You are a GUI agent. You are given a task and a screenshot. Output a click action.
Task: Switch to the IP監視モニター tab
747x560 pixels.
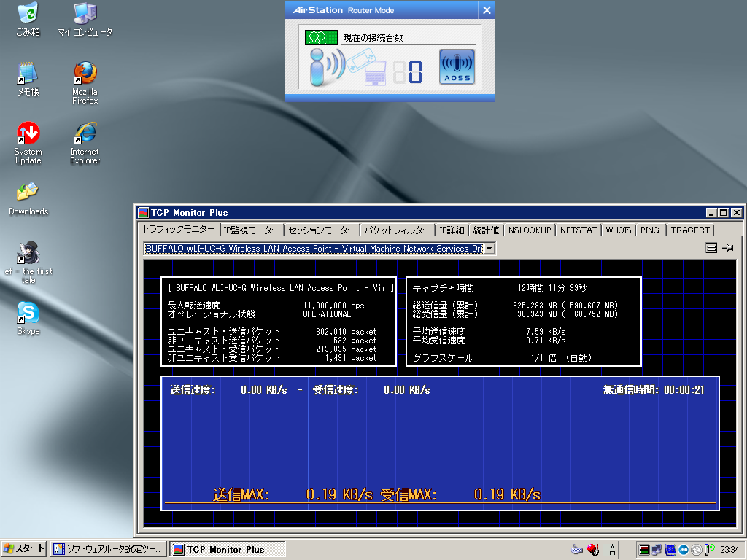pyautogui.click(x=251, y=230)
